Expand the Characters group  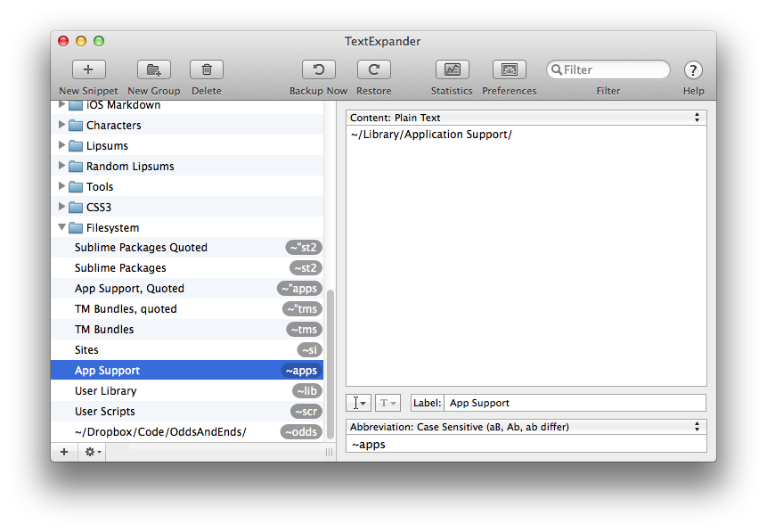tap(61, 125)
